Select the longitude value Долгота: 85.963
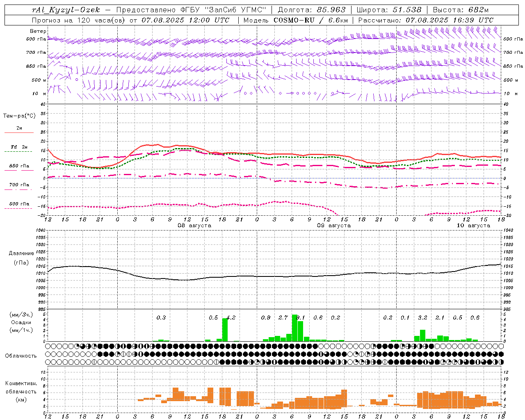 click(312, 10)
